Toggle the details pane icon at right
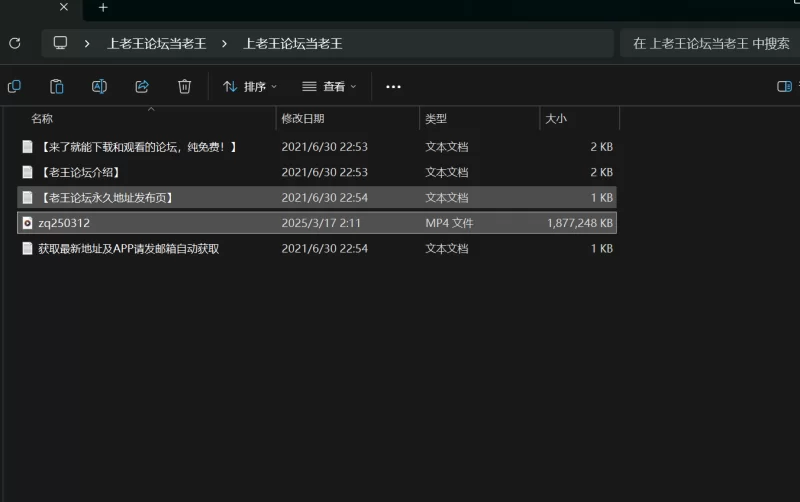This screenshot has width=800, height=502. 784,87
